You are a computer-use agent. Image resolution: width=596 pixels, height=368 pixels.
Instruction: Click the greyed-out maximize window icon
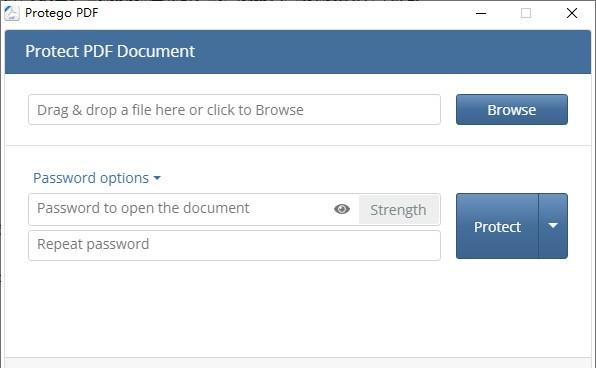tap(526, 13)
